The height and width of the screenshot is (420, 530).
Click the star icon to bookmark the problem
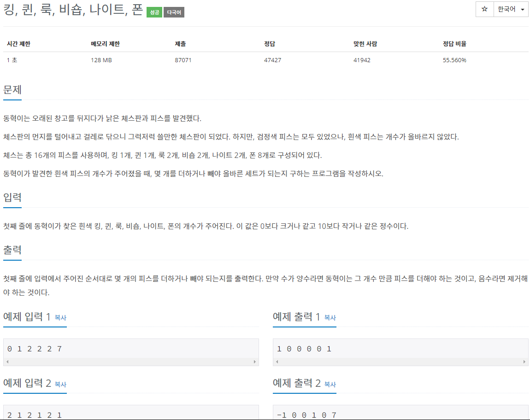[484, 10]
